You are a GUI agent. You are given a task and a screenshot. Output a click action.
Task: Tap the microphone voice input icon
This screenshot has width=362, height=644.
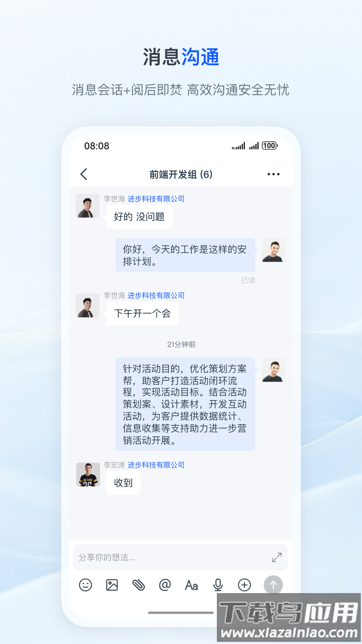[218, 585]
